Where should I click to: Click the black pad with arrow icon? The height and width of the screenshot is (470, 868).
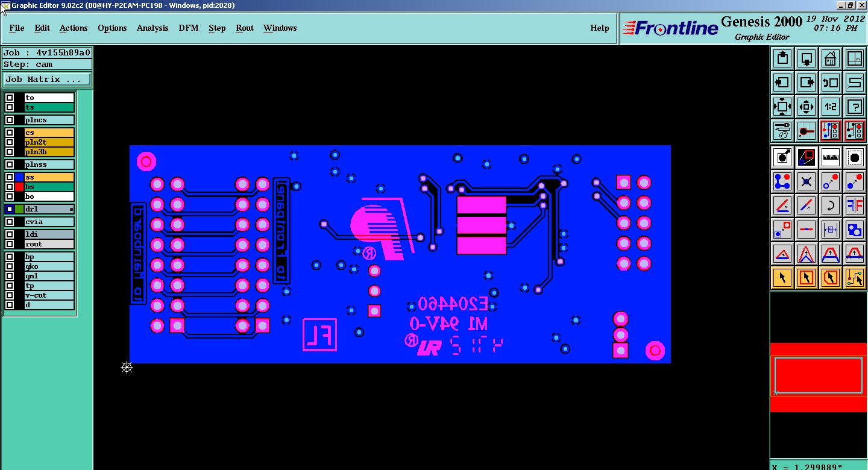point(782,157)
